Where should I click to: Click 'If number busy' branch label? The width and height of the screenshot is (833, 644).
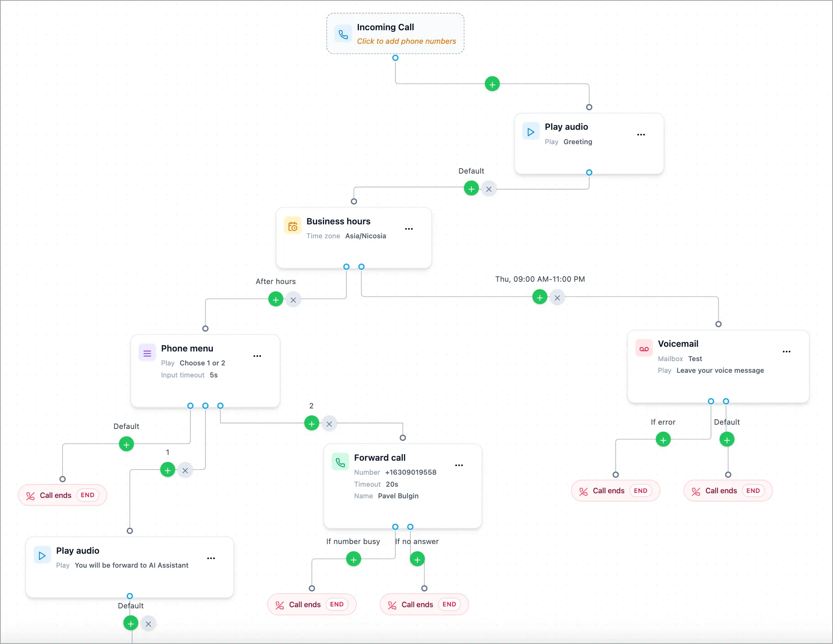353,541
